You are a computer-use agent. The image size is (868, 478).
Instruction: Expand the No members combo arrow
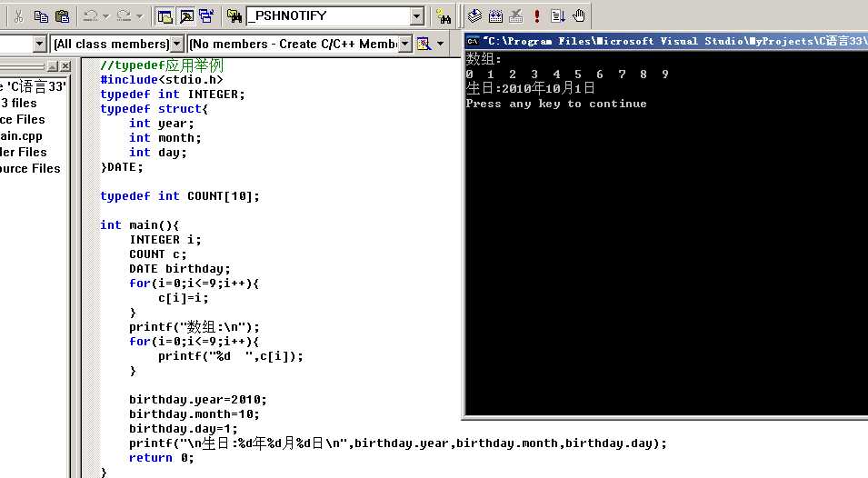click(405, 44)
